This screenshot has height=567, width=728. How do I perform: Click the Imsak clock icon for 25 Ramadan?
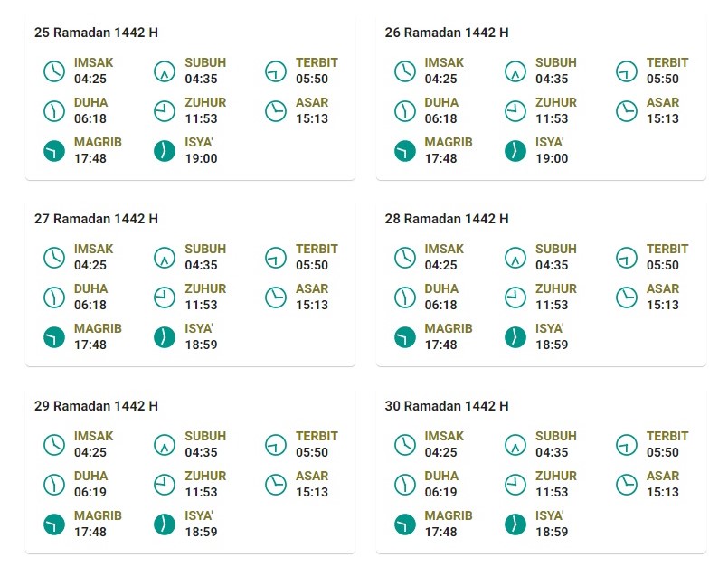pos(54,71)
